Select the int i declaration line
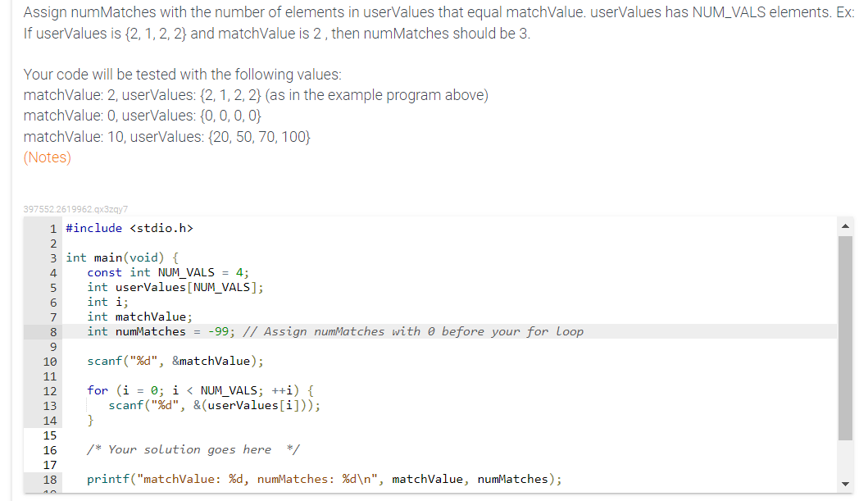This screenshot has width=868, height=501. (x=107, y=302)
